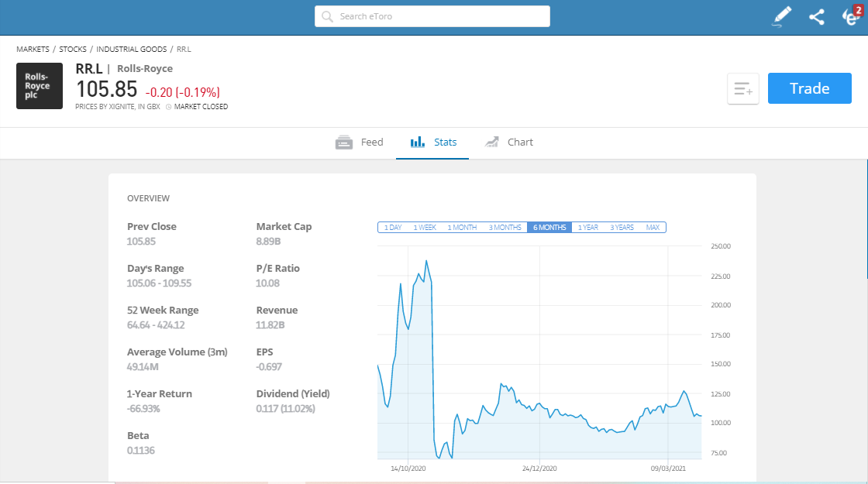
Task: Click the P/E Ratio value 10.08
Action: pyautogui.click(x=268, y=283)
